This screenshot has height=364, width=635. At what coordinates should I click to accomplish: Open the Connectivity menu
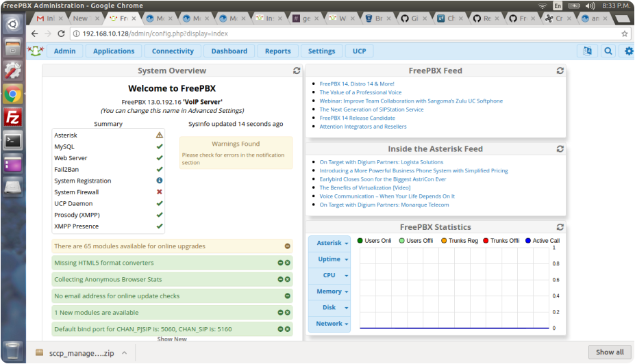pyautogui.click(x=173, y=51)
